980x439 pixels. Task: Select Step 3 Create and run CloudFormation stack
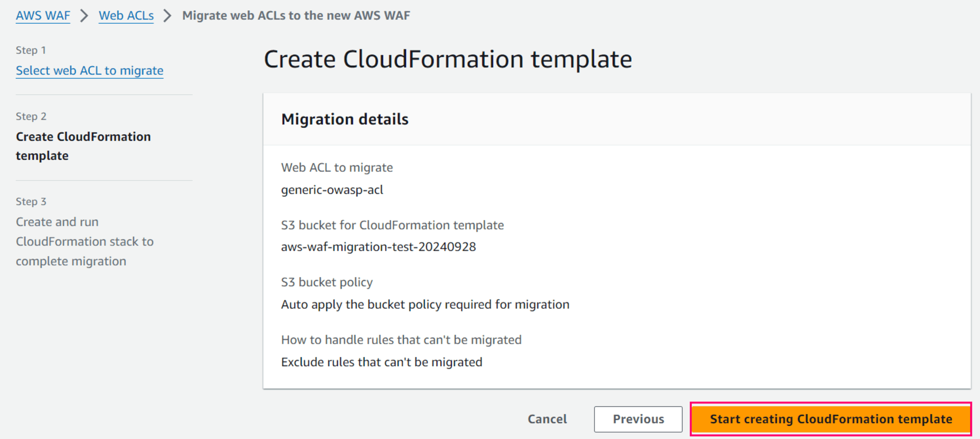point(85,242)
